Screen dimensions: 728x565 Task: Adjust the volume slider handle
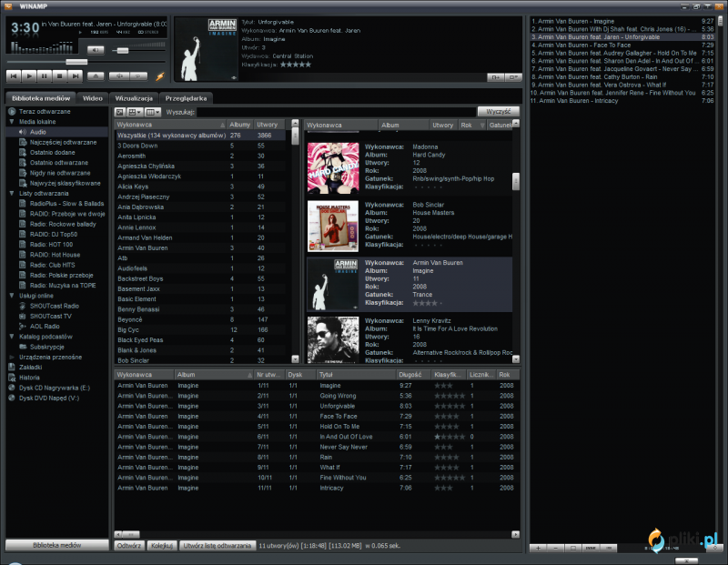(x=123, y=50)
